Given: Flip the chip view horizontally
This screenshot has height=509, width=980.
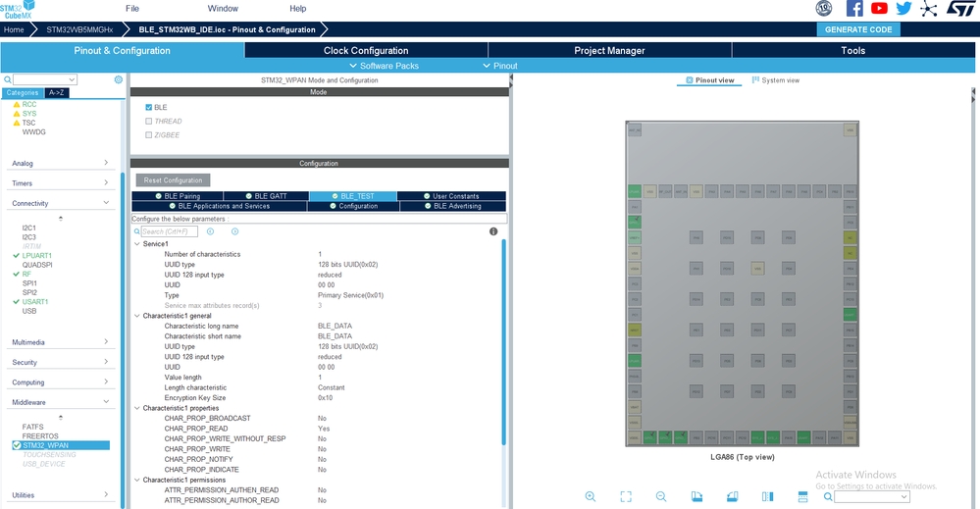Looking at the screenshot, I should (x=767, y=496).
